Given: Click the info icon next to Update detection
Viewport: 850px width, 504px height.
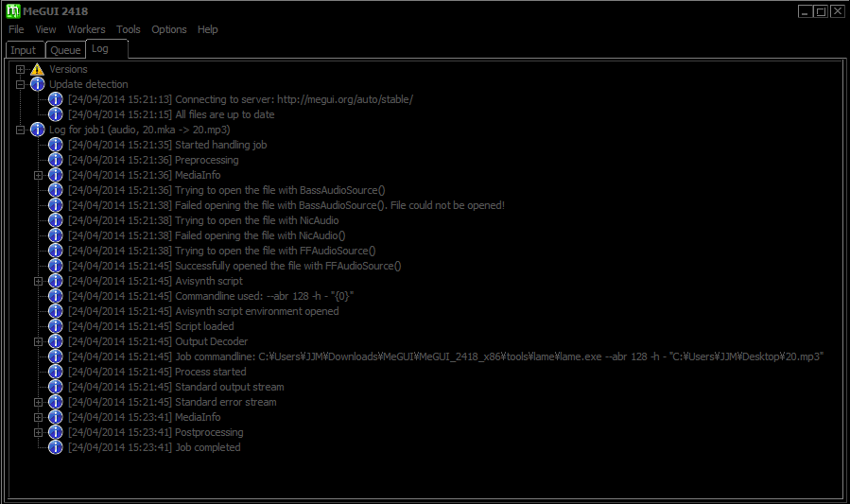Looking at the screenshot, I should click(38, 84).
